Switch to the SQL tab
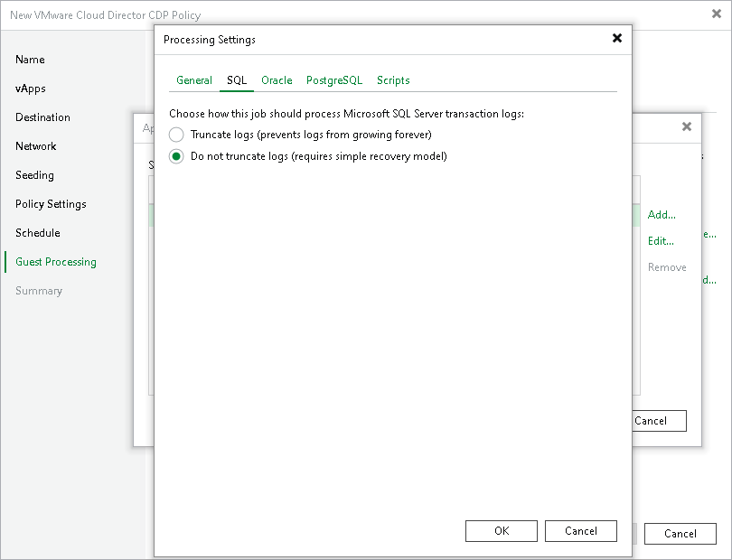 237,80
